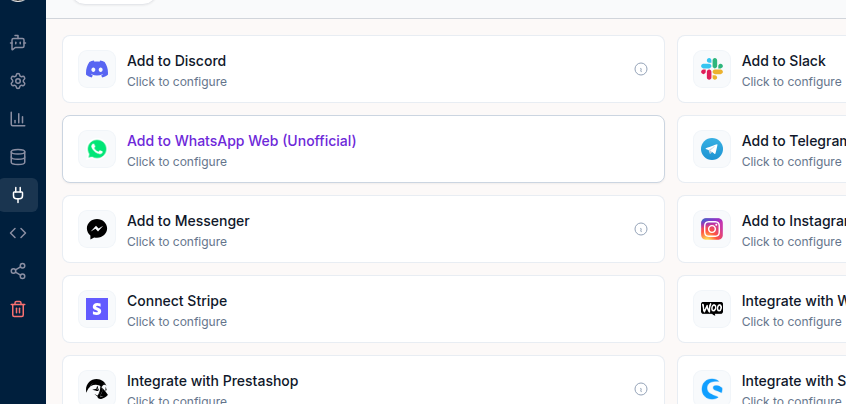846x404 pixels.
Task: Click the info icon on Messenger card
Action: tap(640, 229)
